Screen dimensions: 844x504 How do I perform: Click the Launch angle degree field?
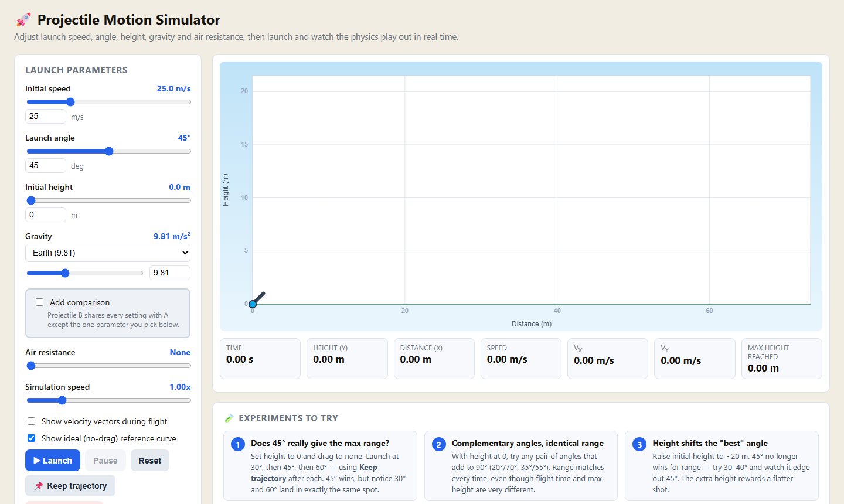pos(46,165)
